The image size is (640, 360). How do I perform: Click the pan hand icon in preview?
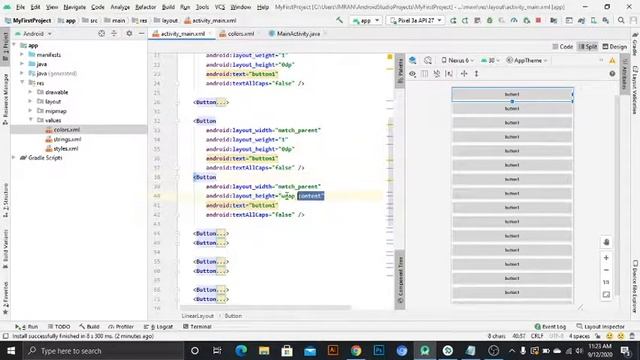coord(606,242)
